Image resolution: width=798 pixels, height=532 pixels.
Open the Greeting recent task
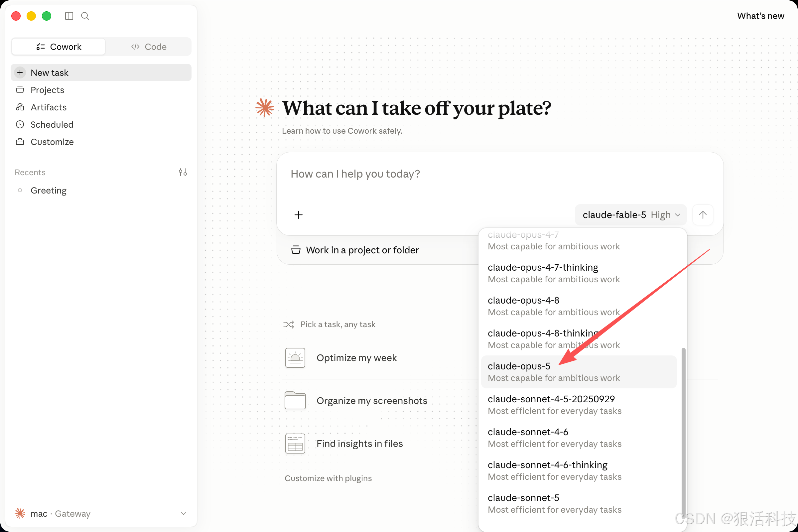click(101, 190)
